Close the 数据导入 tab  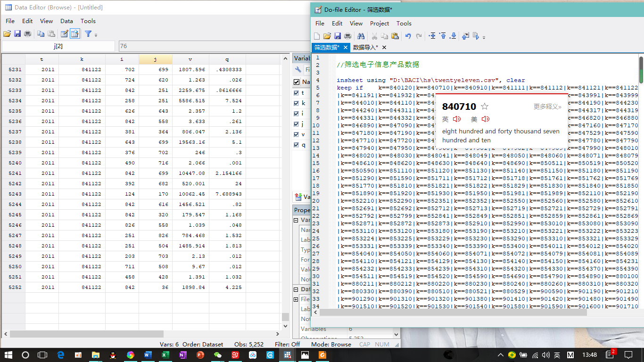(x=384, y=47)
